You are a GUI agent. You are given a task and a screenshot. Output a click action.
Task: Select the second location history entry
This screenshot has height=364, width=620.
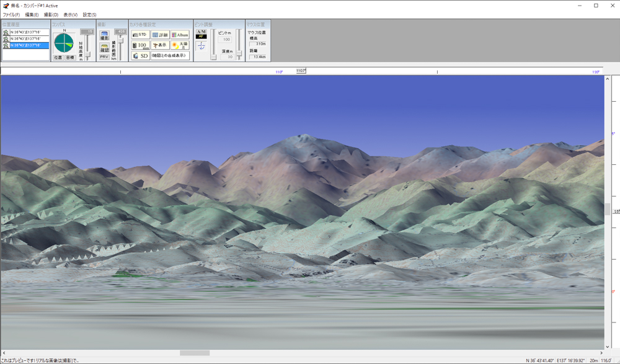pyautogui.click(x=29, y=39)
